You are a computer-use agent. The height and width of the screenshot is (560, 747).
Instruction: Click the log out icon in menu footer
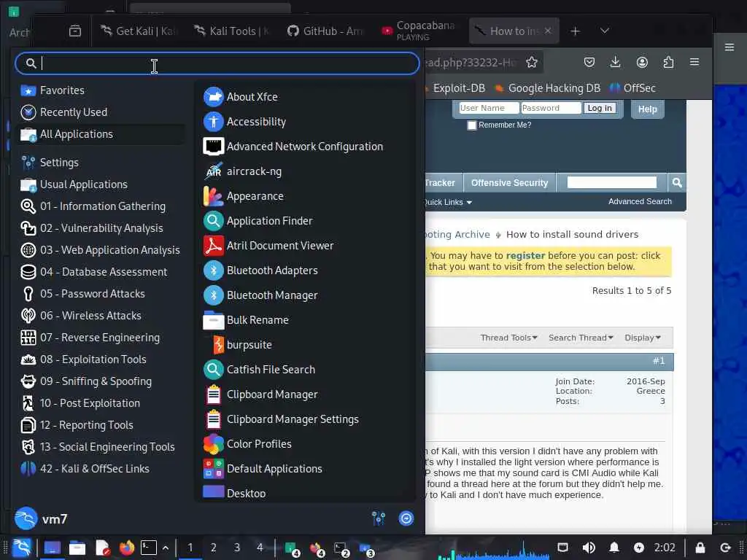(406, 518)
